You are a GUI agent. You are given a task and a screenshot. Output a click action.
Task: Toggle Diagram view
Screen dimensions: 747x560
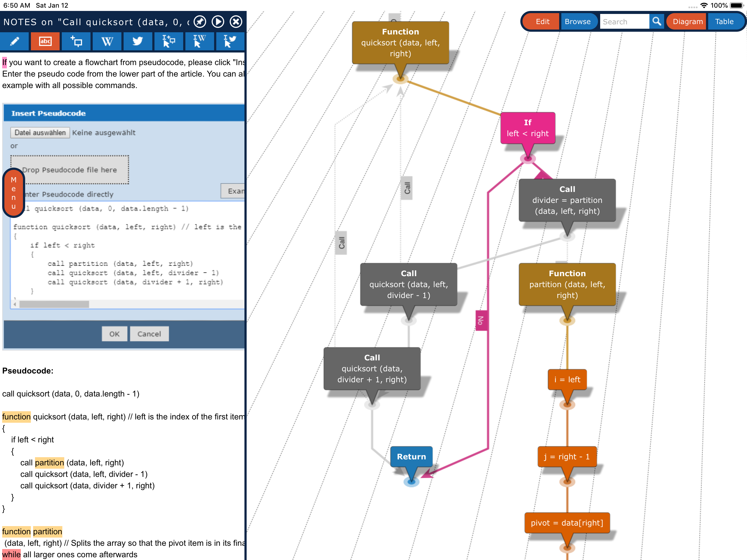point(687,22)
